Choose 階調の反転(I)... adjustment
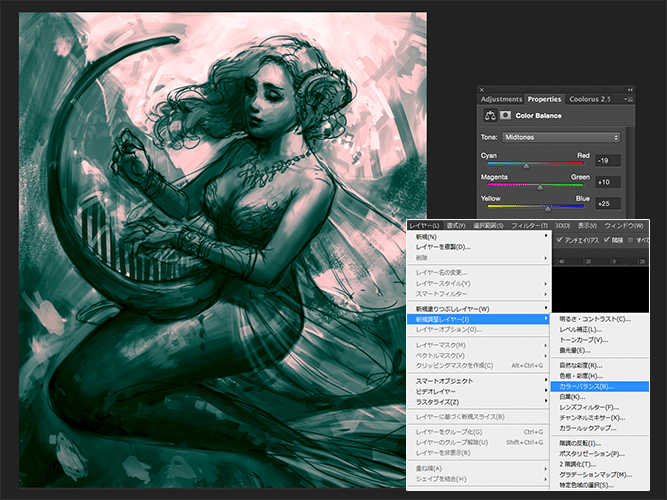The width and height of the screenshot is (667, 500). point(600,443)
